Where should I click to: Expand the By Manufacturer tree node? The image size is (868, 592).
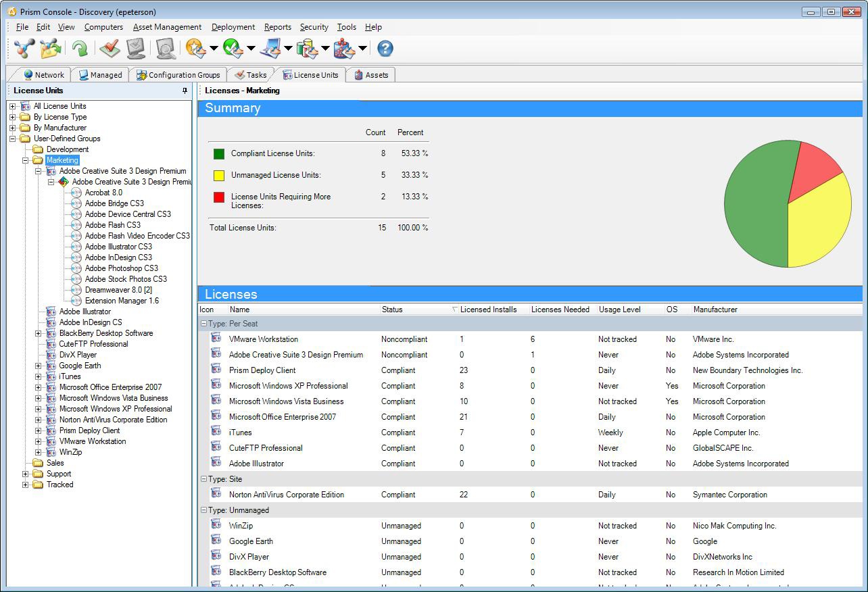pos(12,128)
